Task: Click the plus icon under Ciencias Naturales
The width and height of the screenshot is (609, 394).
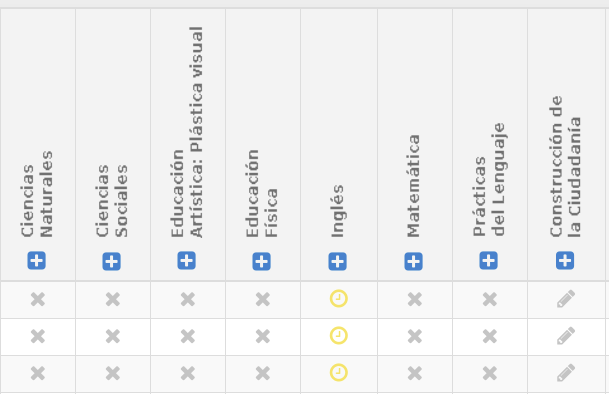Action: [x=37, y=261]
